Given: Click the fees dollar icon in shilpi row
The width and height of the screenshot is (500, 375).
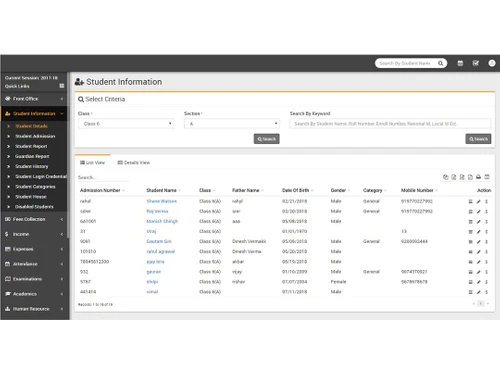Looking at the screenshot, I should 486,282.
